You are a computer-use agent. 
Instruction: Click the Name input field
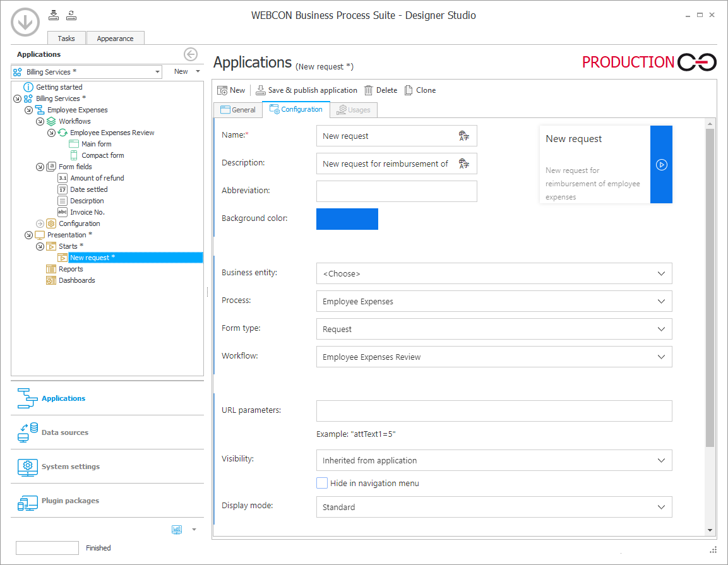coord(397,136)
